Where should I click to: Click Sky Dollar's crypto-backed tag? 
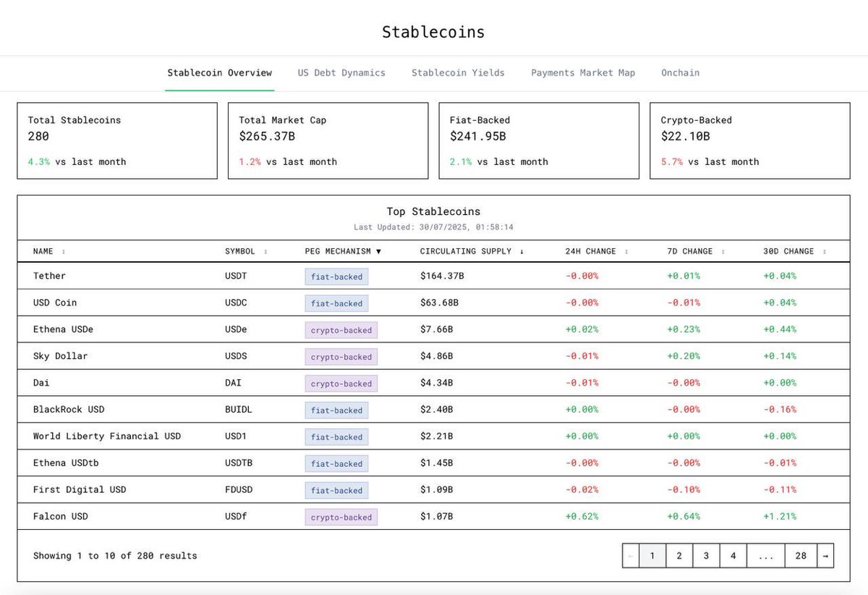(341, 357)
